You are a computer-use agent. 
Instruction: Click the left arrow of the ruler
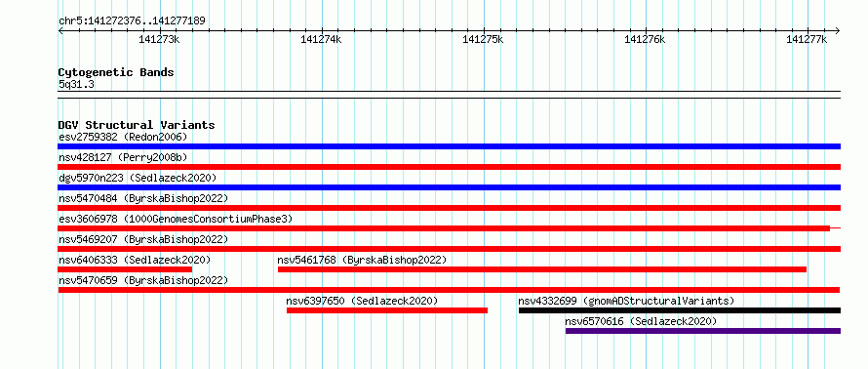(60, 30)
